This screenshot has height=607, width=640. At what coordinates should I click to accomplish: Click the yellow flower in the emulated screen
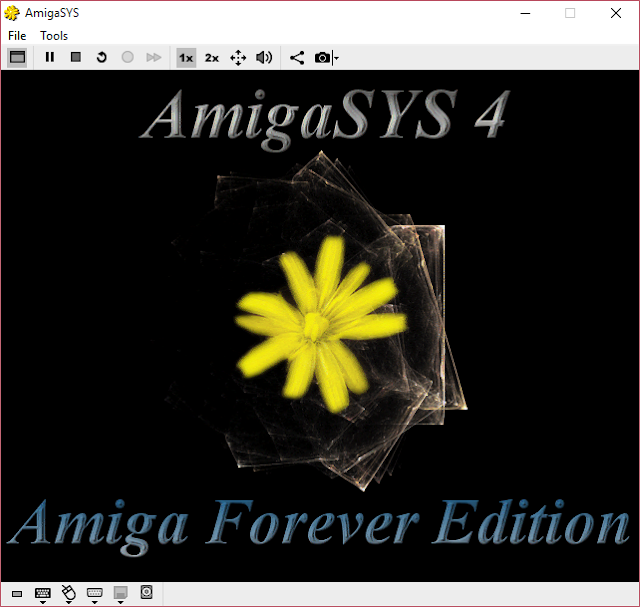point(320,323)
